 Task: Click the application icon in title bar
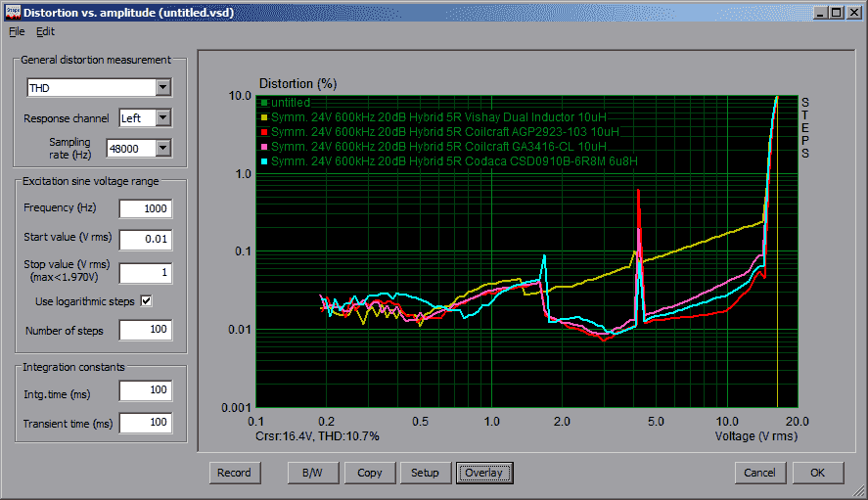pyautogui.click(x=12, y=13)
